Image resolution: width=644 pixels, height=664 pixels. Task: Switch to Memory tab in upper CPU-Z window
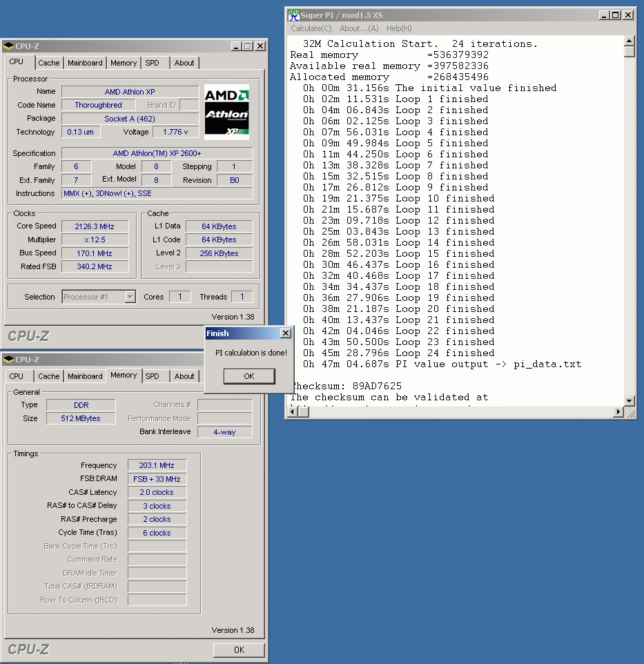[x=124, y=63]
